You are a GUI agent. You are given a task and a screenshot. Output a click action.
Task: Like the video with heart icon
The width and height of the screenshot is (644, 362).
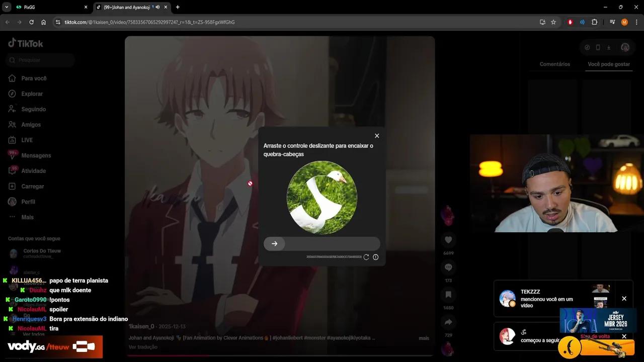pos(448,240)
